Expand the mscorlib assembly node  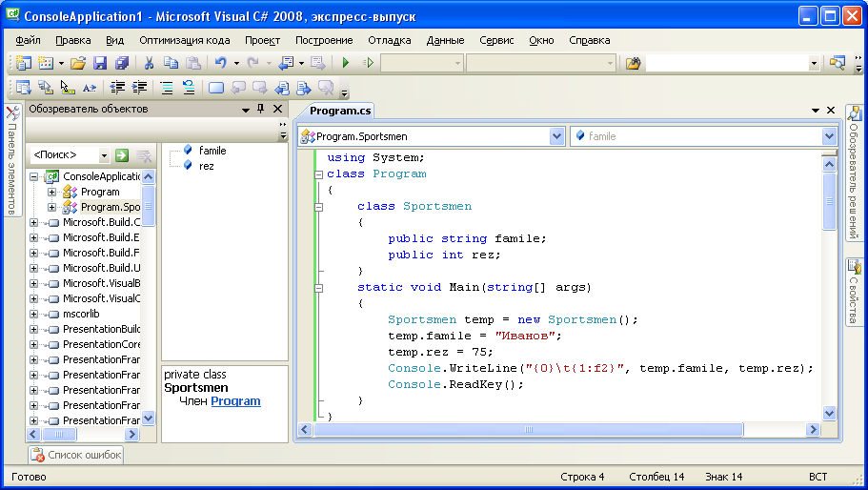[x=33, y=314]
